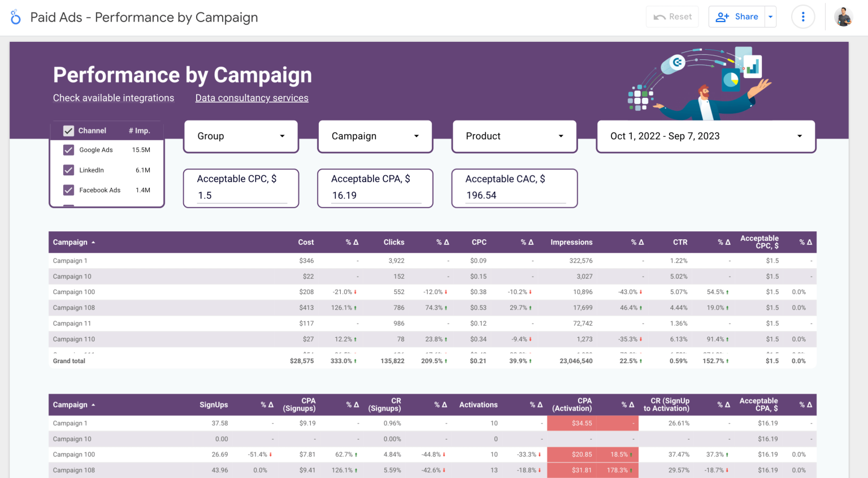The height and width of the screenshot is (478, 868).
Task: Click the Data consultancy services link
Action: pyautogui.click(x=251, y=98)
